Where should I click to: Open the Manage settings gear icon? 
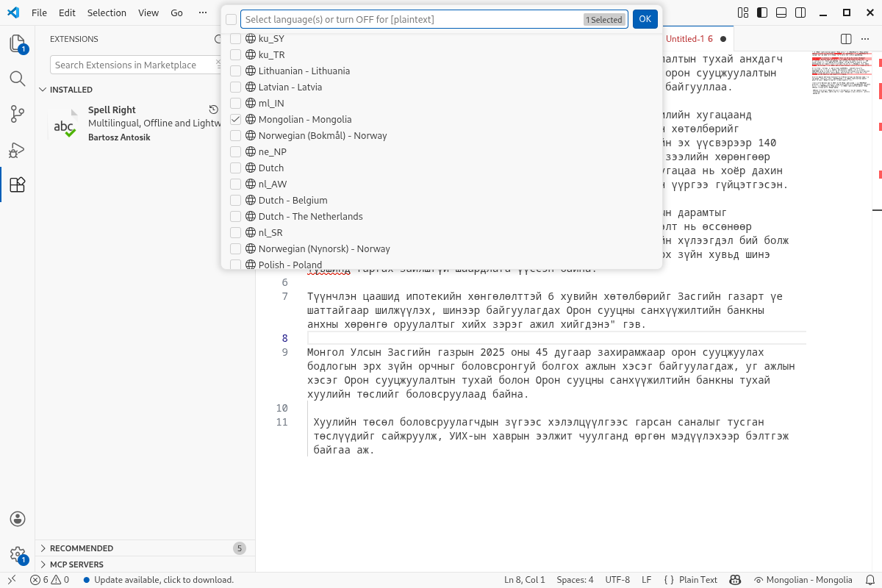18,555
